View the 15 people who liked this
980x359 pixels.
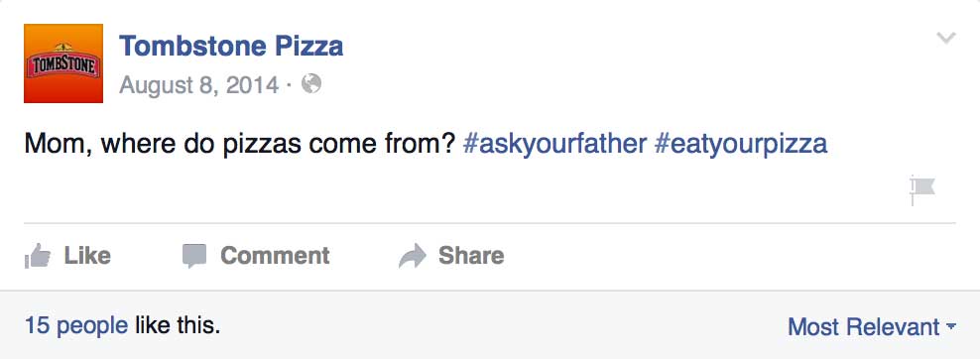click(x=76, y=325)
